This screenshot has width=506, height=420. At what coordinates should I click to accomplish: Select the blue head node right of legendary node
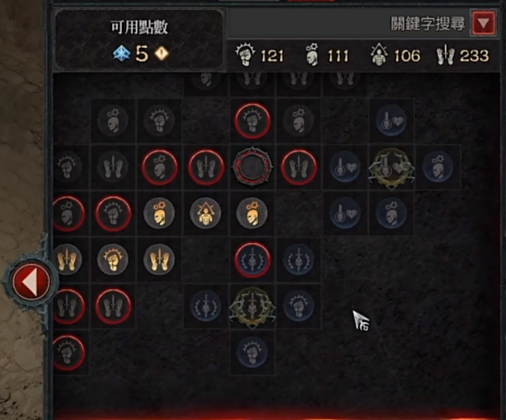(x=438, y=167)
